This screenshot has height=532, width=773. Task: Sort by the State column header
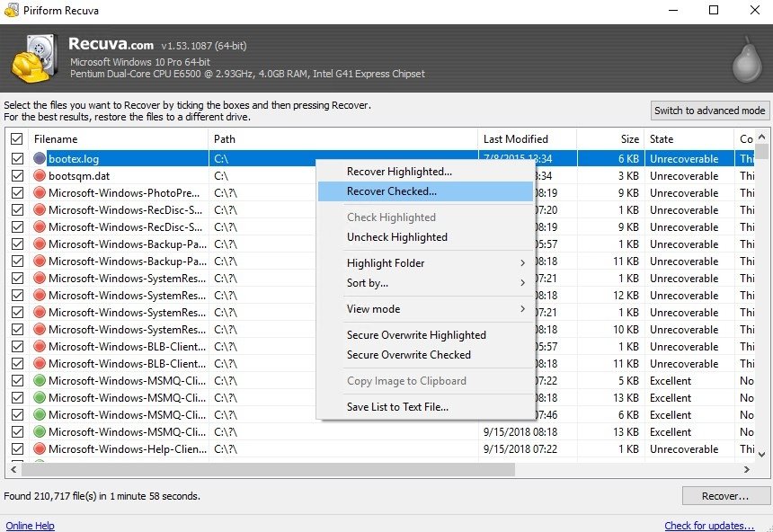689,139
